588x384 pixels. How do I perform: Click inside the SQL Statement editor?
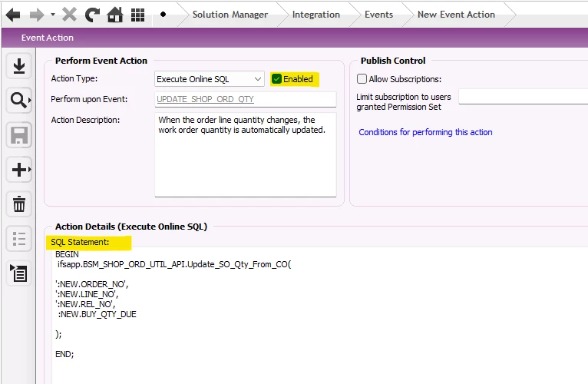320,316
